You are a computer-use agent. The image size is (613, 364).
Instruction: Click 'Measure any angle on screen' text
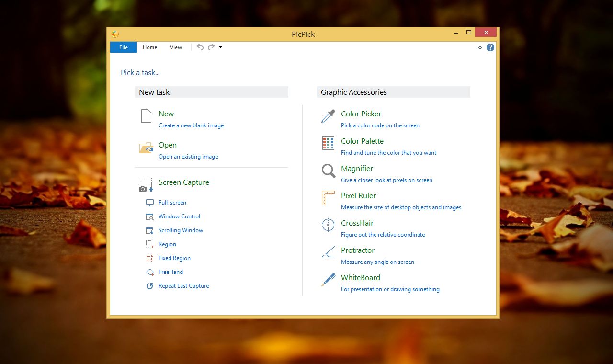click(377, 262)
